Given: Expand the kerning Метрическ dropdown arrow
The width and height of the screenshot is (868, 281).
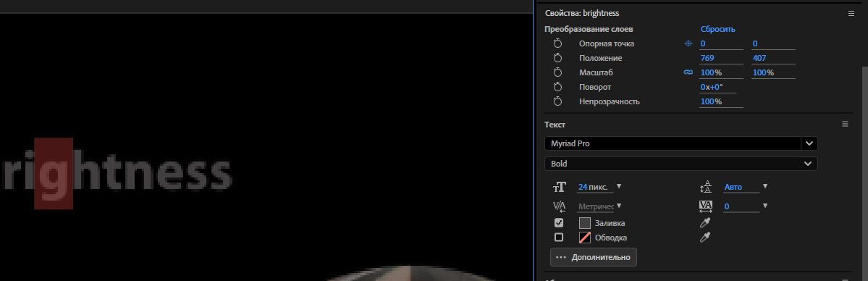Looking at the screenshot, I should tap(619, 206).
